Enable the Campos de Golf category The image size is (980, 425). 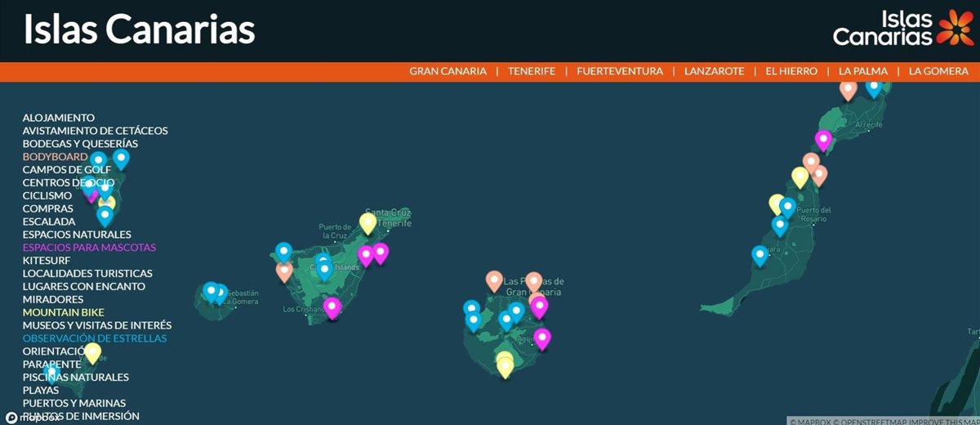click(x=67, y=170)
